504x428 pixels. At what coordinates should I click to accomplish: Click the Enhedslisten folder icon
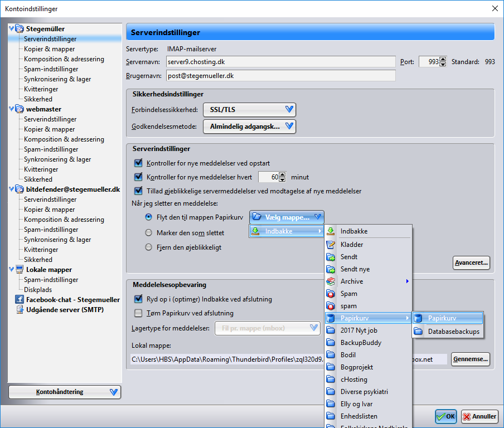pyautogui.click(x=331, y=416)
